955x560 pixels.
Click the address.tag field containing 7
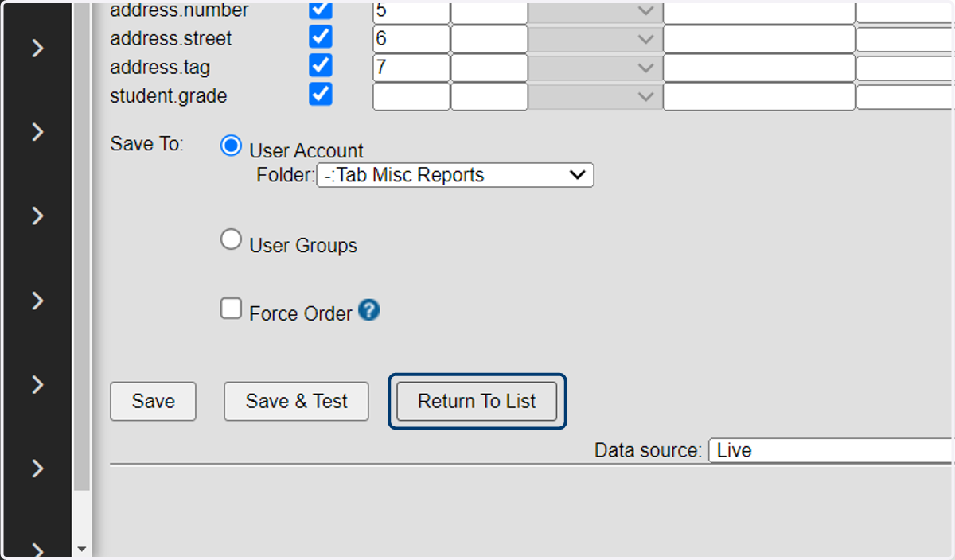click(411, 68)
